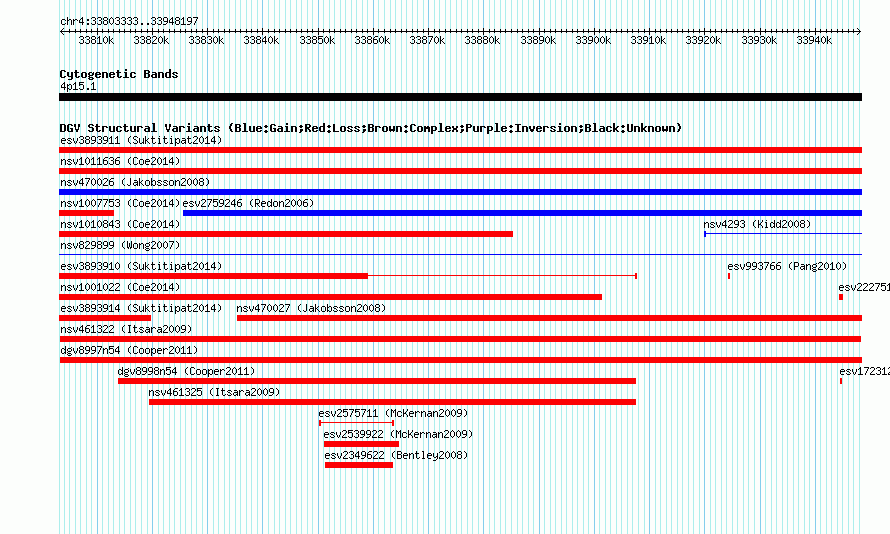Click the esv993766 (Pang2010) label
Screen dimensions: 890x534
tap(787, 266)
